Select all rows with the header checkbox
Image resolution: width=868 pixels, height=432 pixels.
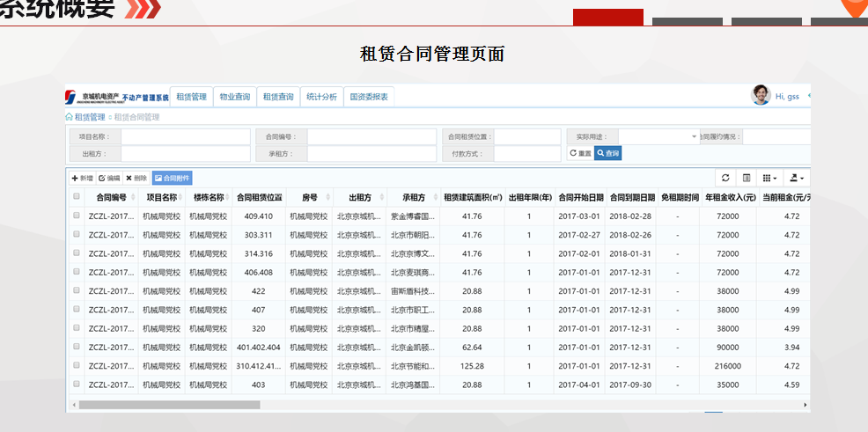(x=77, y=197)
